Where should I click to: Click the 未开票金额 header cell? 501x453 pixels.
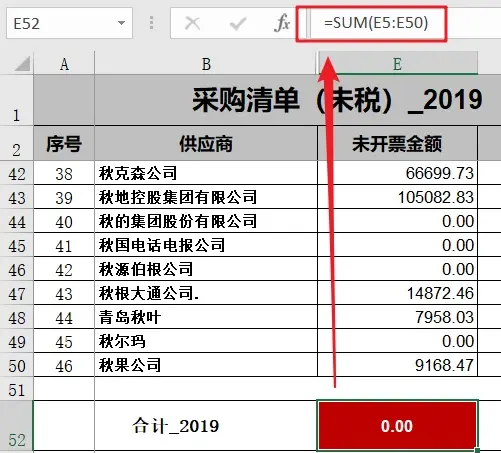click(x=398, y=144)
